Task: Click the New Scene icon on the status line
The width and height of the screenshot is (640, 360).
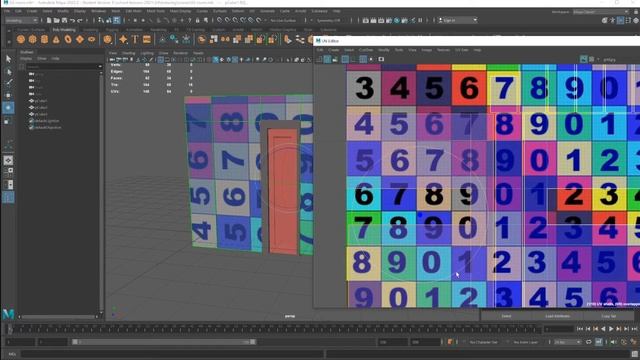Action: pyautogui.click(x=49, y=20)
